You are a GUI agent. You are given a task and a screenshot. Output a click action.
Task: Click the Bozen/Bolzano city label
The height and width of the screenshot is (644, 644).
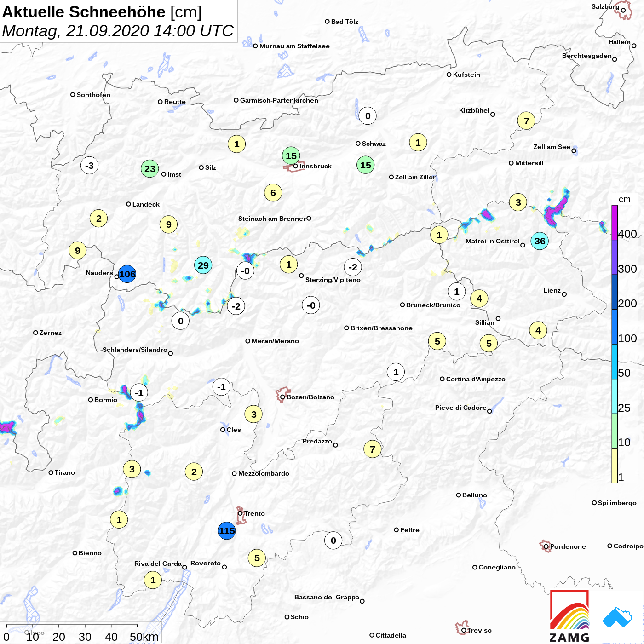tap(310, 397)
